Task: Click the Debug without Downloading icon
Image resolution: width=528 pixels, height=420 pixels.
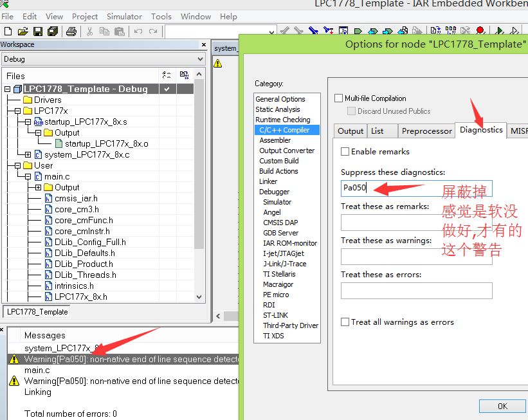Action: [514, 31]
